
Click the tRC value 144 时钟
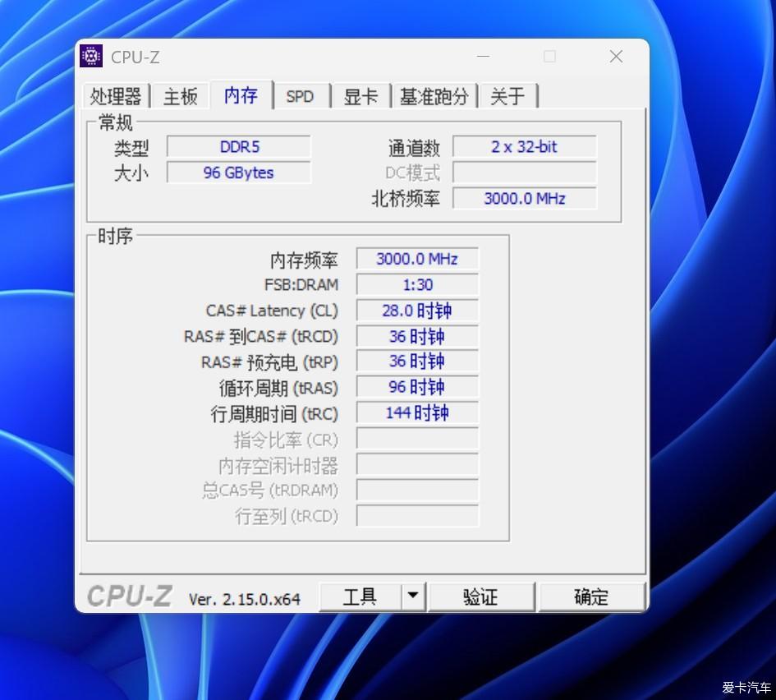(x=417, y=413)
